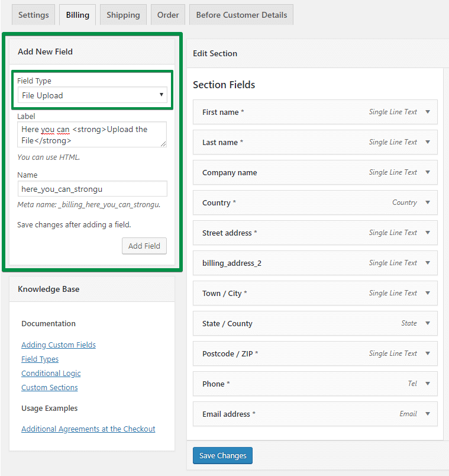This screenshot has width=449, height=476.
Task: Click the Add Field button
Action: point(144,246)
